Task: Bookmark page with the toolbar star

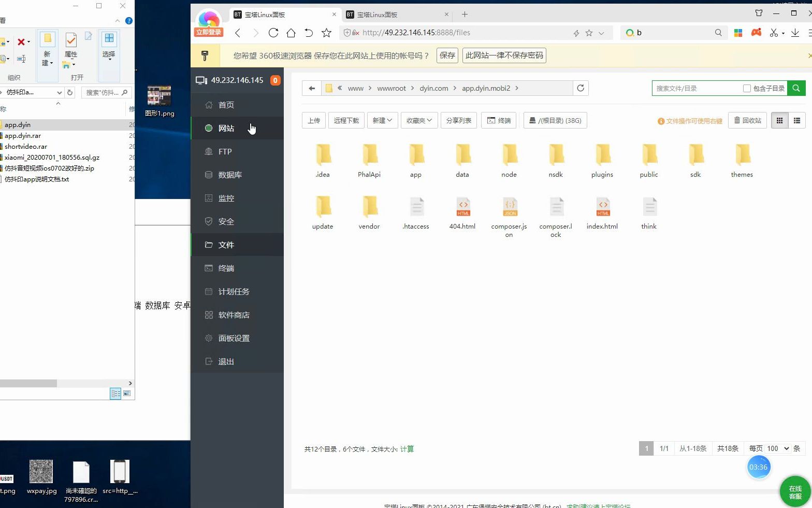Action: [x=326, y=33]
